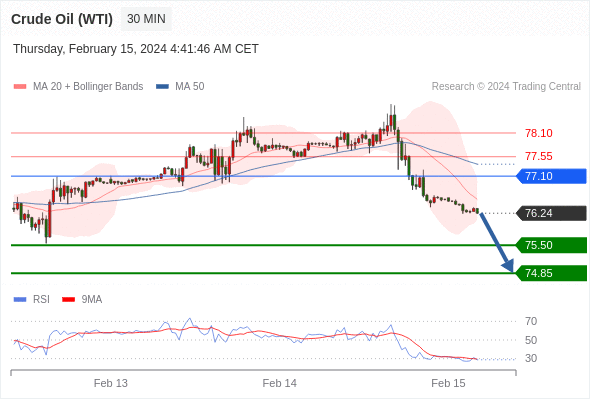Click the red 9MA legend swatch
Viewport: 590px width, 400px height.
point(68,300)
